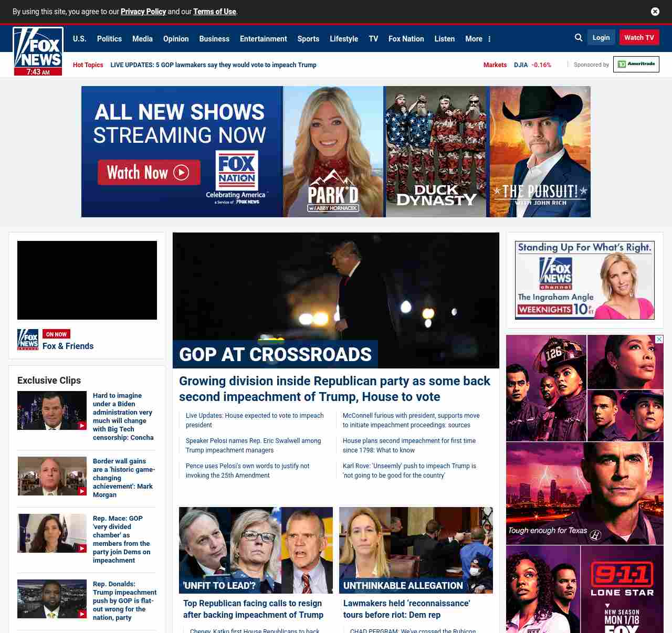The width and height of the screenshot is (672, 633).
Task: Click the live video player
Action: point(87,280)
